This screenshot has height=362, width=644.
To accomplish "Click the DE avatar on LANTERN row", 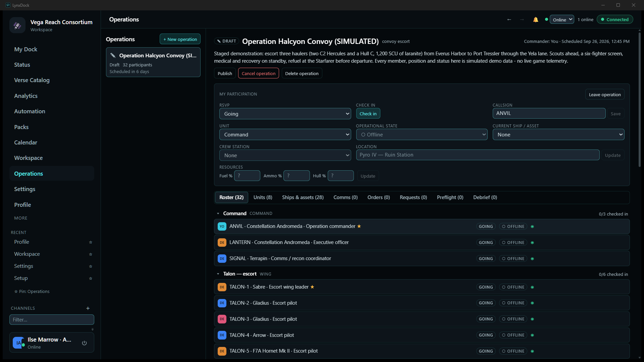I will pyautogui.click(x=222, y=243).
